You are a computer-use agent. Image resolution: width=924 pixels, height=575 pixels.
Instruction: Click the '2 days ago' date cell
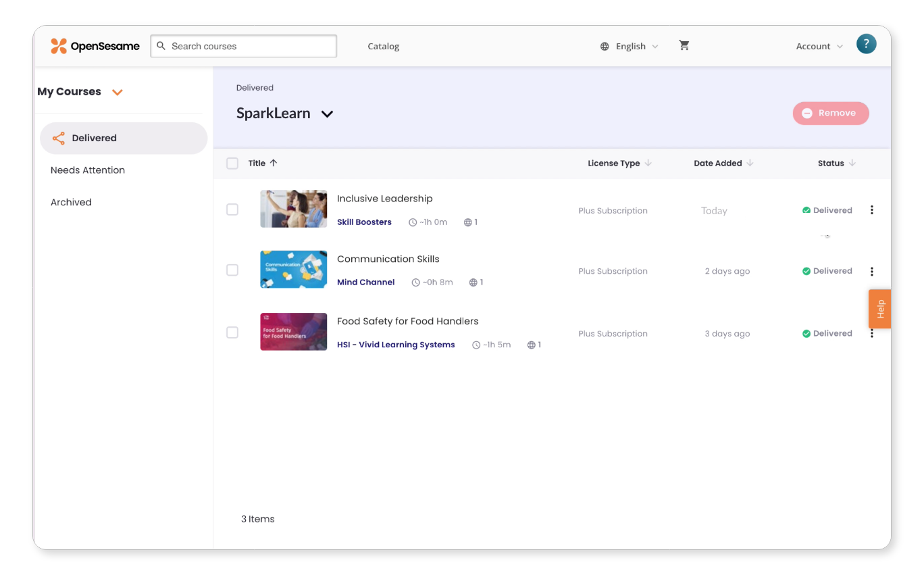point(727,271)
